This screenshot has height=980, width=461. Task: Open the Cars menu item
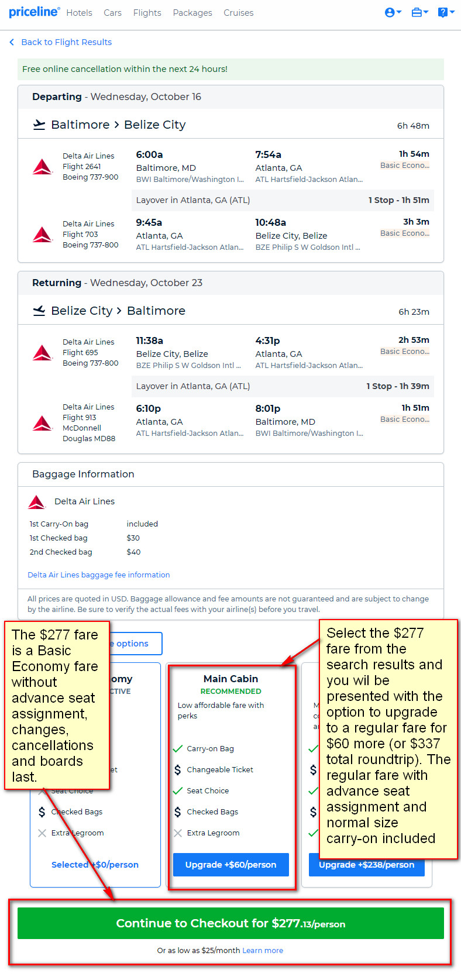(x=113, y=13)
